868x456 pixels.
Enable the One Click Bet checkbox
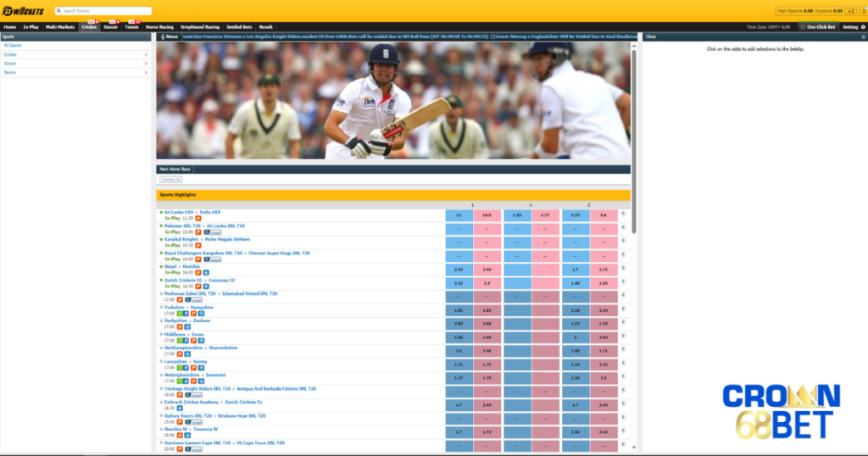(803, 26)
